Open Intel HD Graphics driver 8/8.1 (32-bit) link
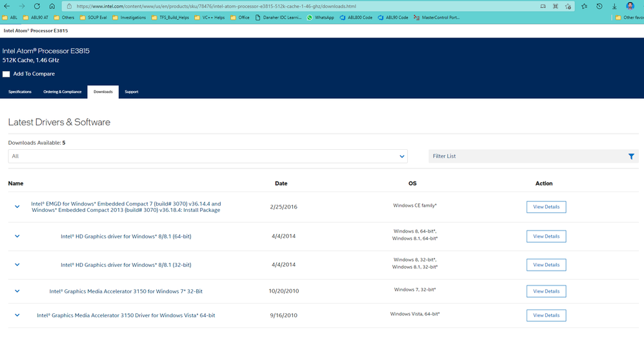Screen dimensions: 644x343 [126, 265]
